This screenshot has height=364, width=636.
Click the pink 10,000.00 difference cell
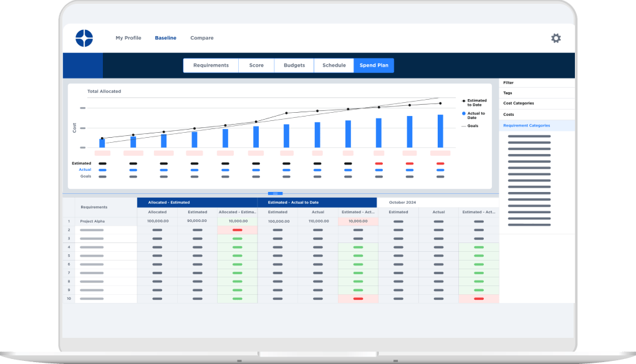(358, 221)
